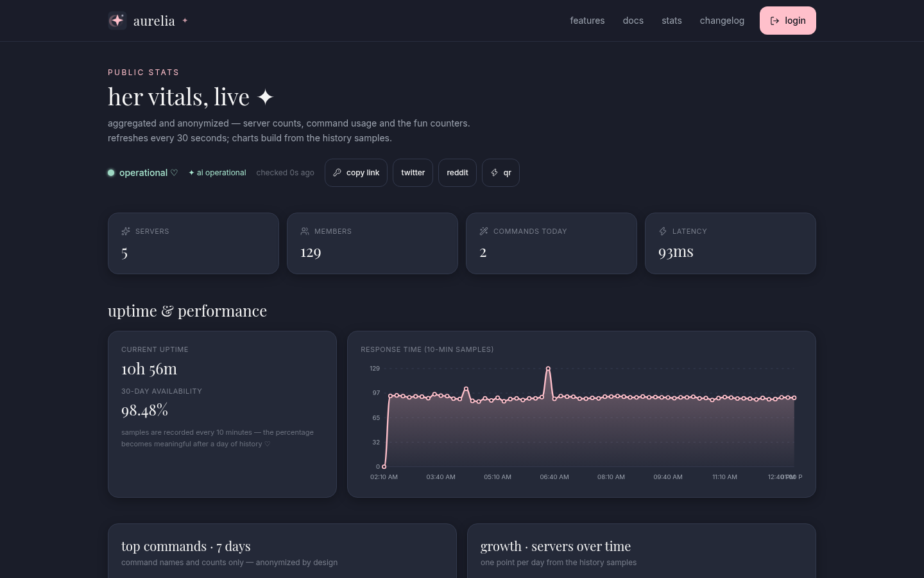Viewport: 924px width, 578px height.
Task: Click the members people icon
Action: [305, 231]
